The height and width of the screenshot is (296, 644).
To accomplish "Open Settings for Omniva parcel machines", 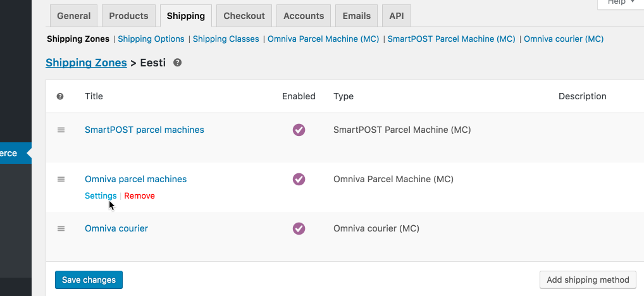I will pyautogui.click(x=101, y=196).
